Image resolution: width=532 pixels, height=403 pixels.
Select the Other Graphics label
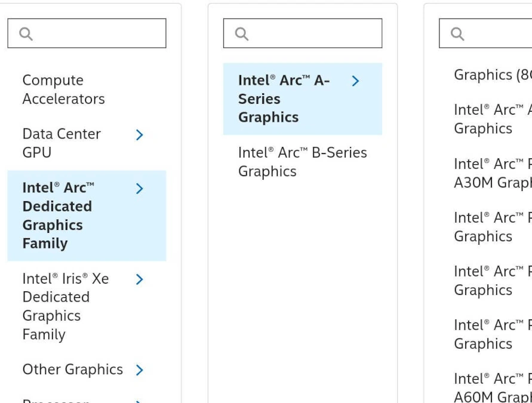tap(72, 370)
